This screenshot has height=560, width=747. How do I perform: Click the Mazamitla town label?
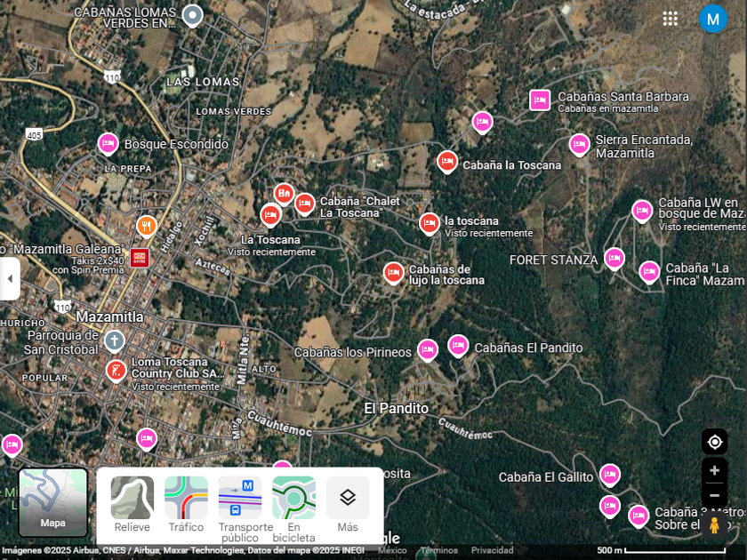(109, 316)
